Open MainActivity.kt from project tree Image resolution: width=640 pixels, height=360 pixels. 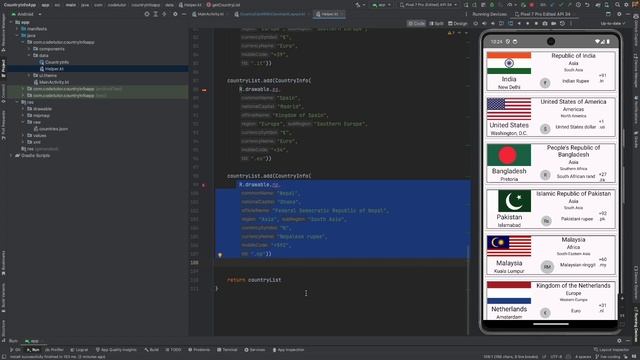tap(51, 82)
